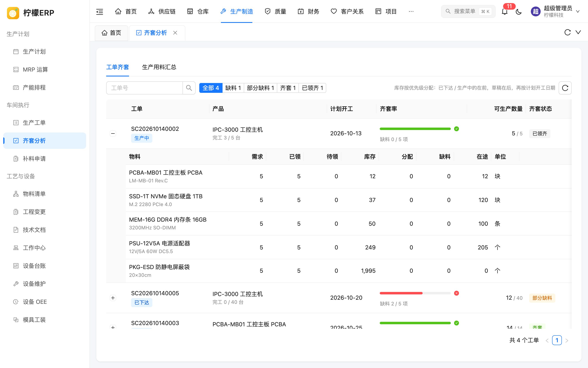588x368 pixels.
Task: Click the 超 user avatar
Action: (536, 11)
